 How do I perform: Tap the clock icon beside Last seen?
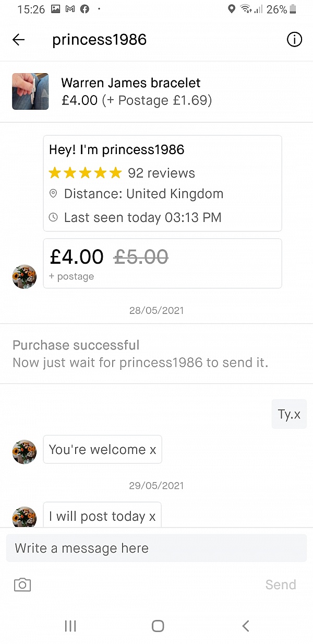53,217
